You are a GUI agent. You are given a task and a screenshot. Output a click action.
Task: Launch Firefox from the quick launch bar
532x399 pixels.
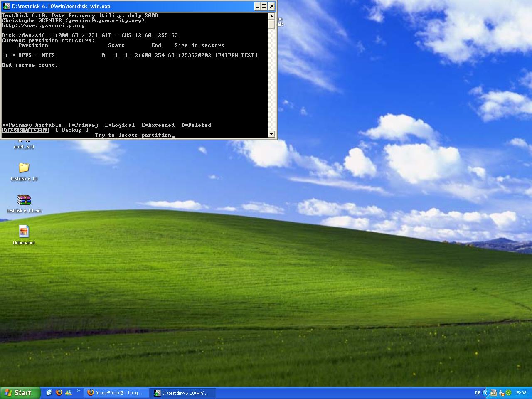pos(59,393)
